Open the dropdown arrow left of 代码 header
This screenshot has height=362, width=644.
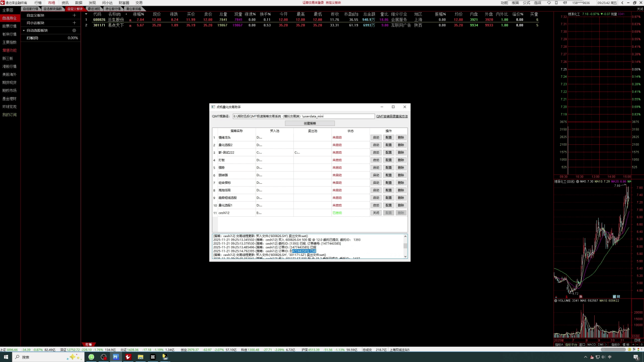(x=86, y=14)
